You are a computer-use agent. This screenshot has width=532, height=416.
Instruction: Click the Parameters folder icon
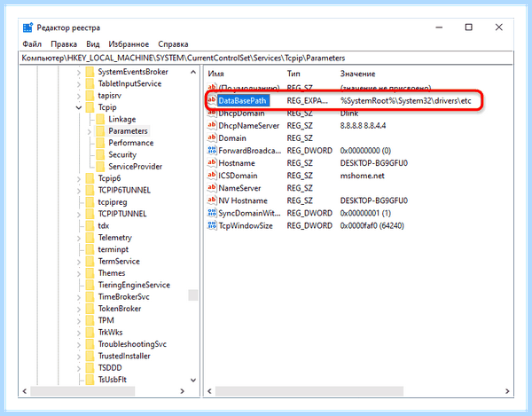click(x=100, y=131)
